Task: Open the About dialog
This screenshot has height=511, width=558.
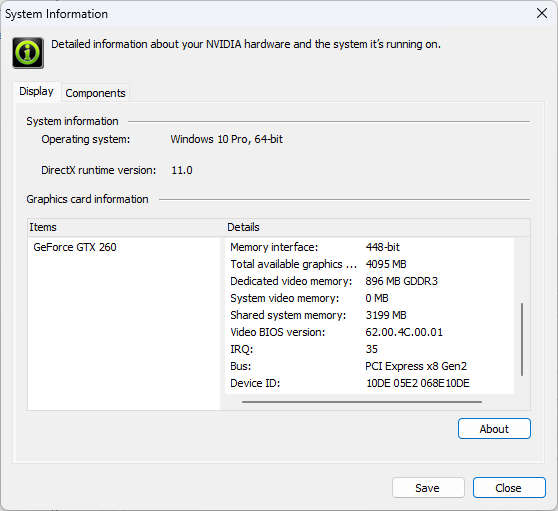Action: 494,429
